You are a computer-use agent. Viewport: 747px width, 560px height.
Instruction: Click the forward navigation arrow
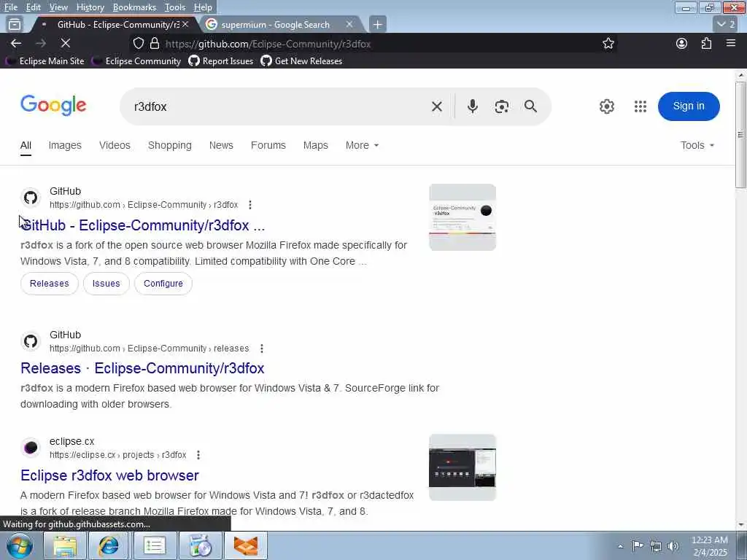tap(41, 43)
